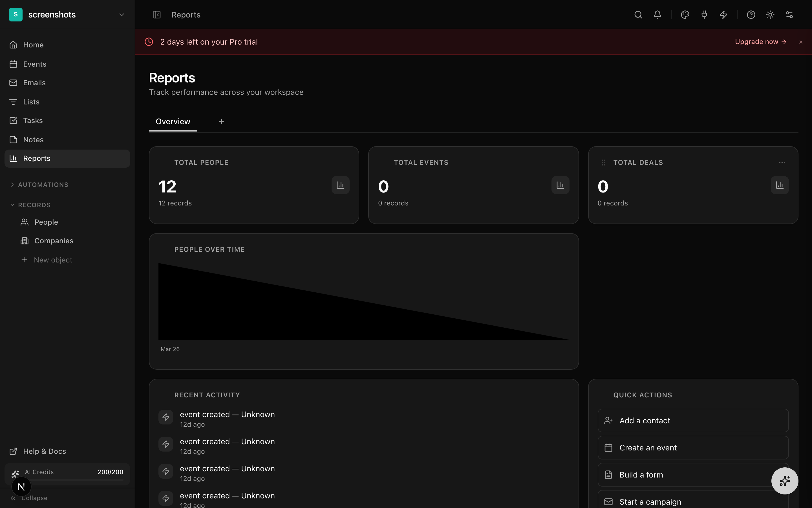Open Tasks in the sidebar

coord(67,121)
